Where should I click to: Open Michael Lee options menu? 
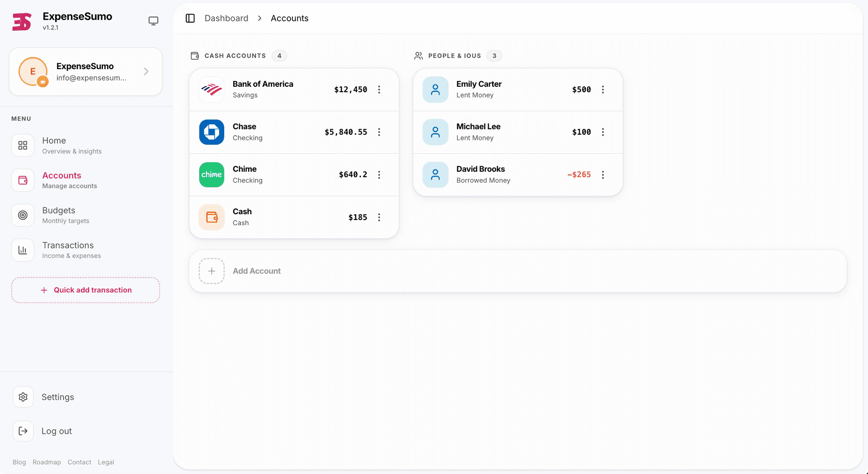[603, 132]
